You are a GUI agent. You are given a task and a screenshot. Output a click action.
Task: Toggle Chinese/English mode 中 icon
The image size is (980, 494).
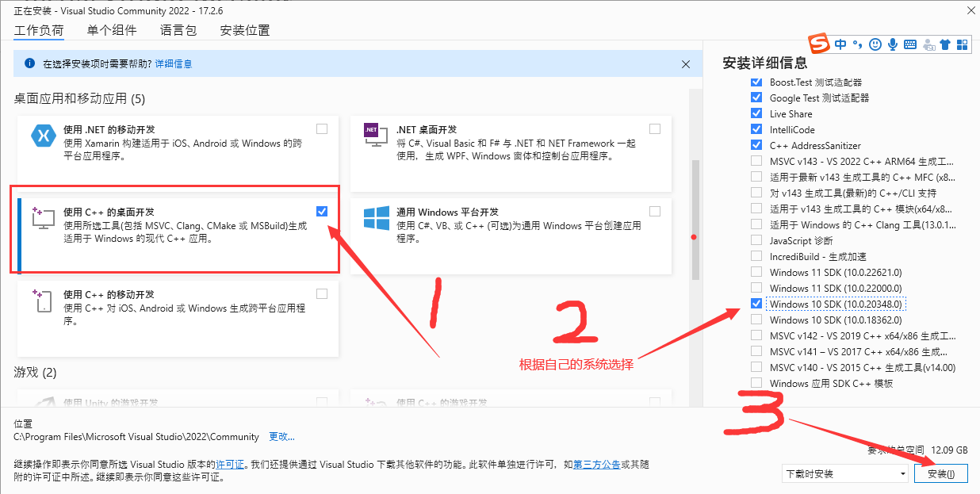pyautogui.click(x=840, y=44)
